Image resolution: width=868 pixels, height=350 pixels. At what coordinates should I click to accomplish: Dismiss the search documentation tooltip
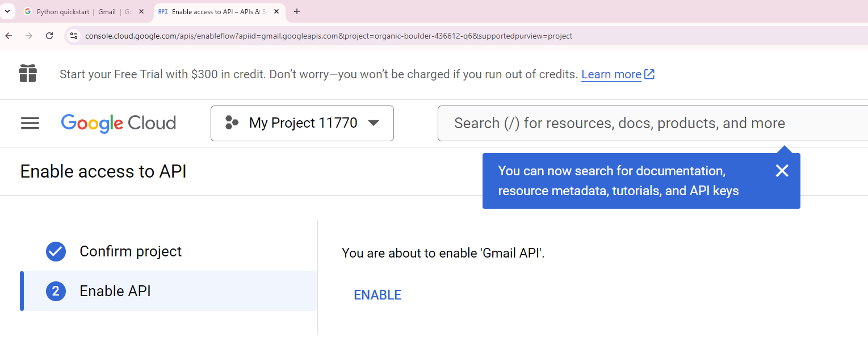pyautogui.click(x=782, y=171)
